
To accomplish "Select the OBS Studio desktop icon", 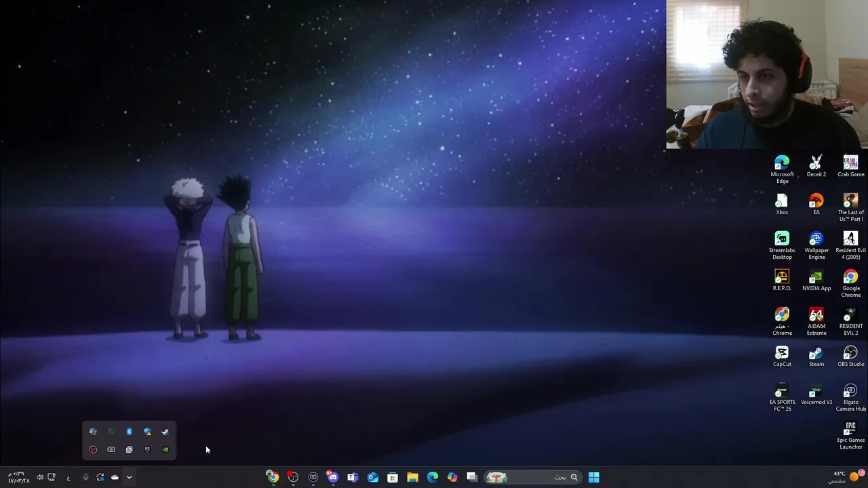I will pyautogui.click(x=850, y=356).
